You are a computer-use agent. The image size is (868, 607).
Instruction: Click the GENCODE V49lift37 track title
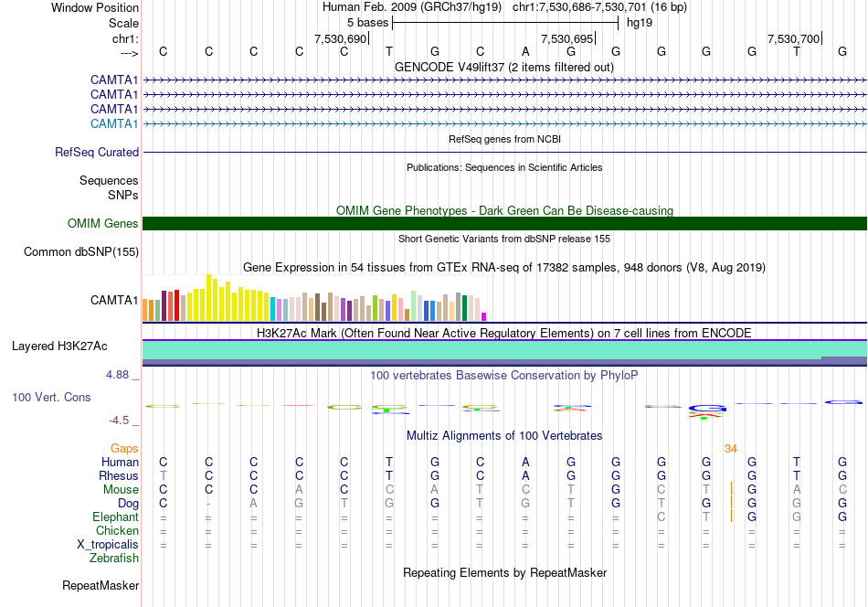[x=504, y=67]
